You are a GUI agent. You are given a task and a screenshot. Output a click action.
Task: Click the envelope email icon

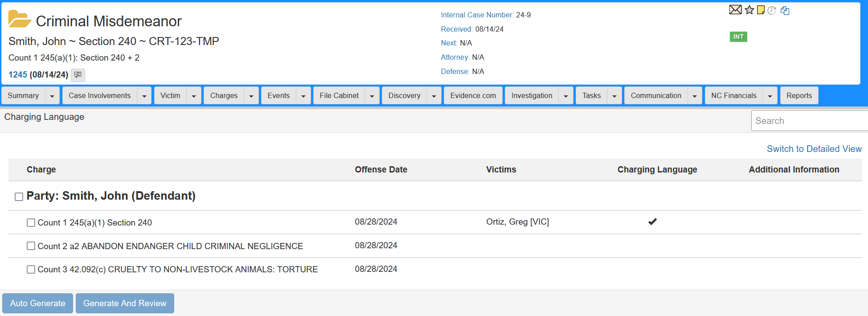pyautogui.click(x=735, y=10)
